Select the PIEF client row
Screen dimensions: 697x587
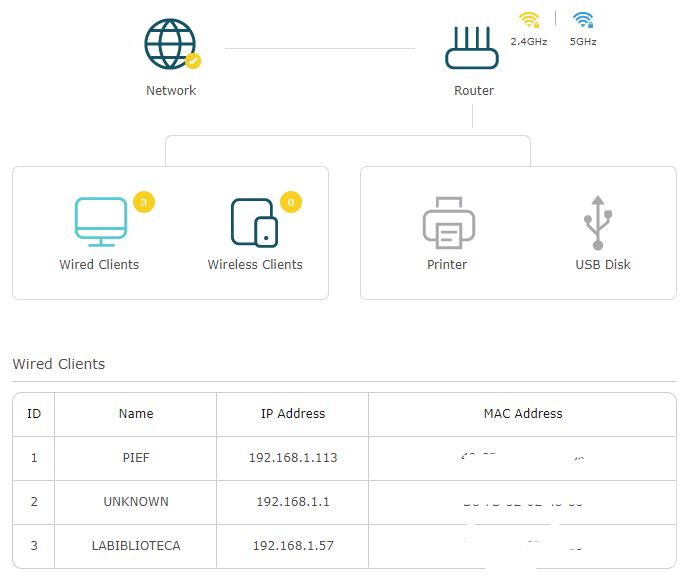pos(136,458)
